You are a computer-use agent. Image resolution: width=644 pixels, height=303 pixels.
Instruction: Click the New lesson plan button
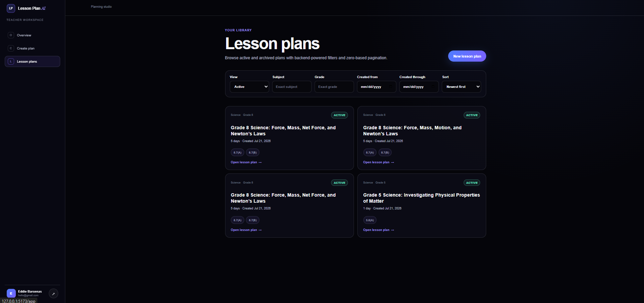467,56
